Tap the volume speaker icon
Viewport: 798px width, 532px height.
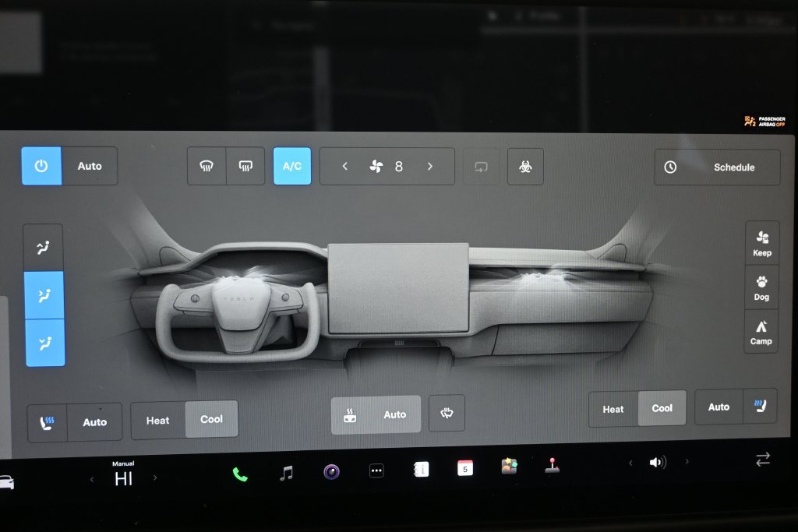point(658,462)
